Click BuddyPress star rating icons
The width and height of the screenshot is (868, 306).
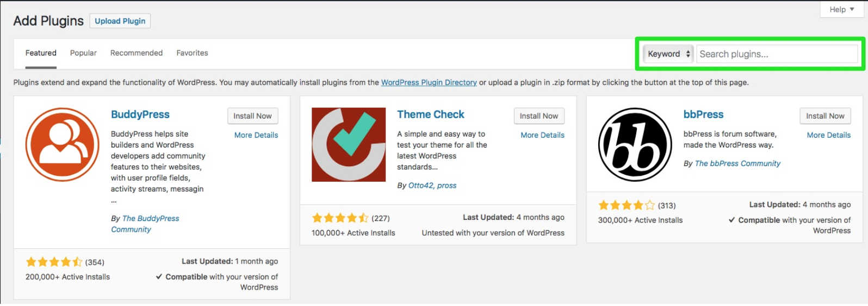[54, 262]
